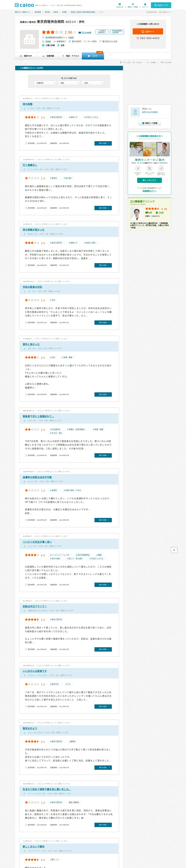Open the review 待ち時間が長かった

(x=33, y=230)
